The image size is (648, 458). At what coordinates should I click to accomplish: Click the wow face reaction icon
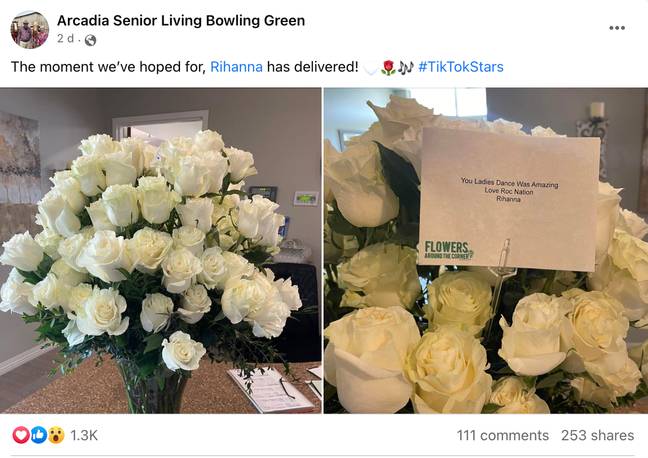point(56,435)
